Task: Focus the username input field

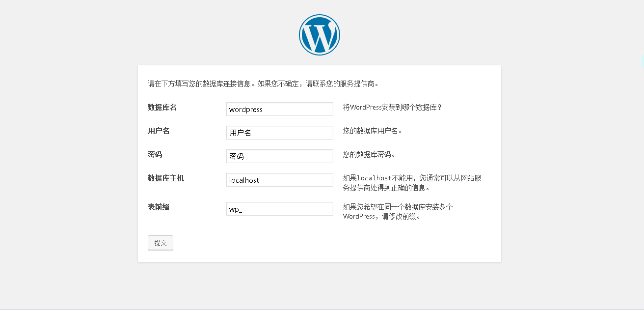Action: point(280,133)
